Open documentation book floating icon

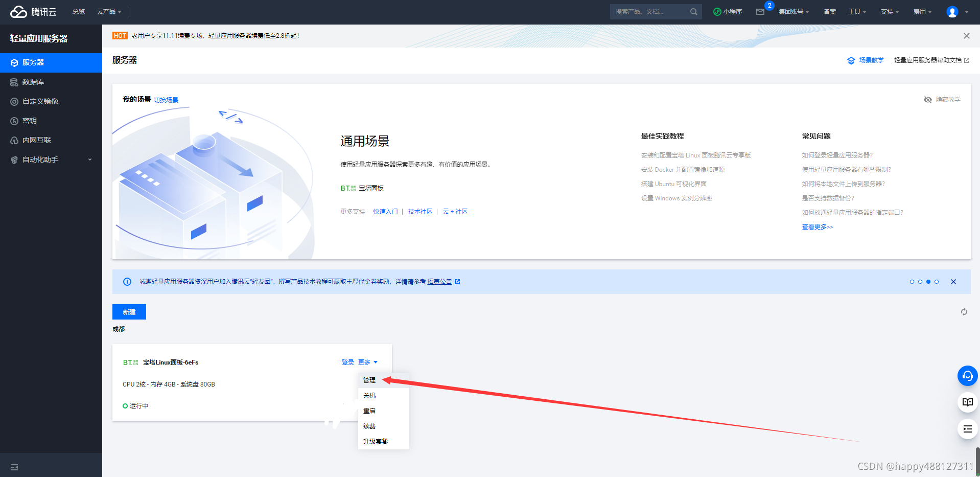[968, 402]
